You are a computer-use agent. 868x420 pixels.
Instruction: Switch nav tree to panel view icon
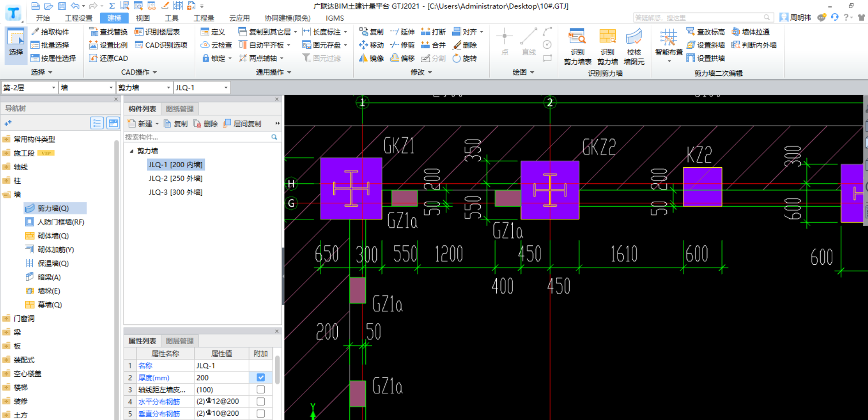(x=113, y=123)
